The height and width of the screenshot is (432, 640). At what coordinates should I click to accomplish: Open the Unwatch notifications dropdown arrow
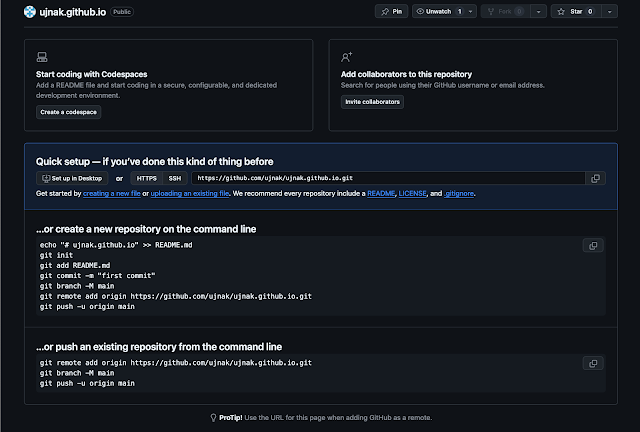471,12
